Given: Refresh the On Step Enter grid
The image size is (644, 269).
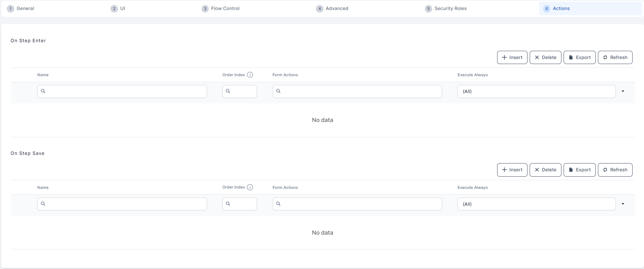Looking at the screenshot, I should (615, 58).
